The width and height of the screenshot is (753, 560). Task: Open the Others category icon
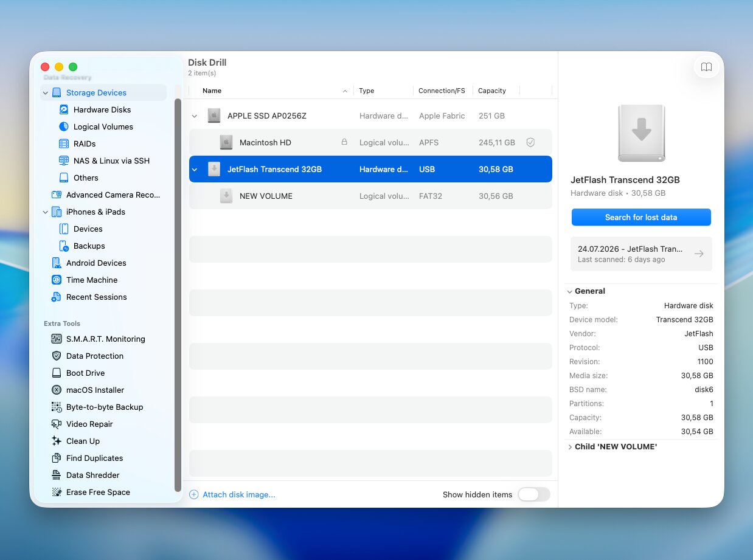coord(64,178)
